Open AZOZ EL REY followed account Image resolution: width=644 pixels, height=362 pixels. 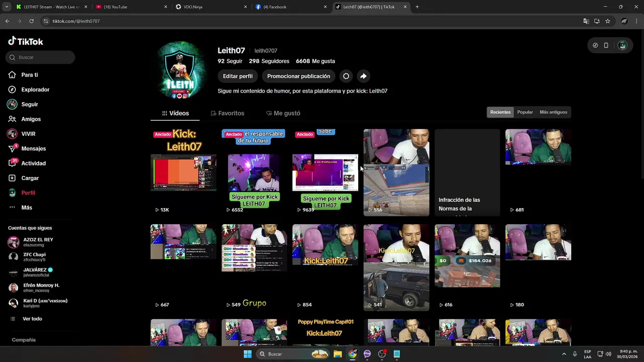[x=38, y=242]
